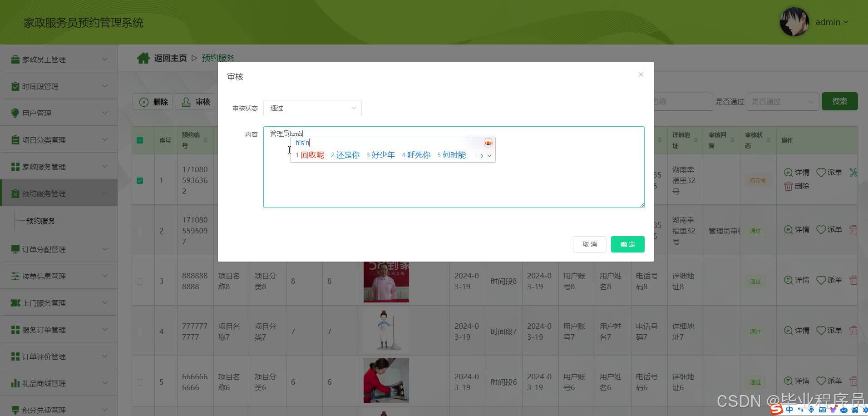Image resolution: width=868 pixels, height=416 pixels.
Task: Expand the IME candidate list down arrow
Action: (489, 156)
